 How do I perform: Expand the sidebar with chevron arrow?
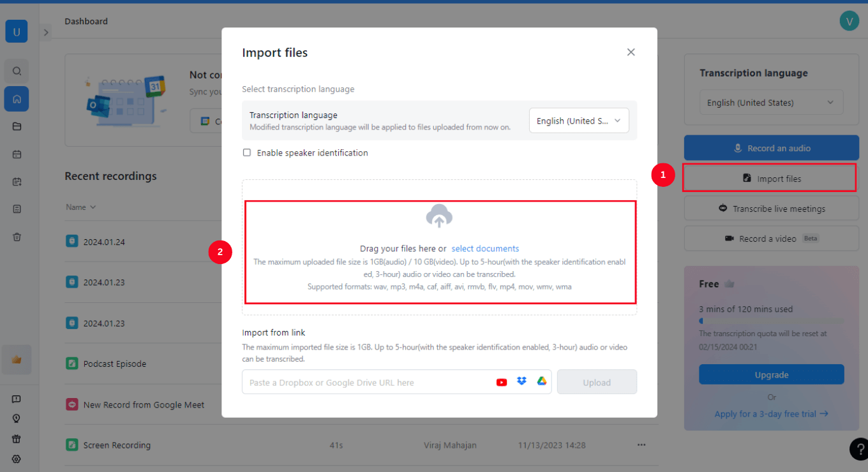pos(46,32)
